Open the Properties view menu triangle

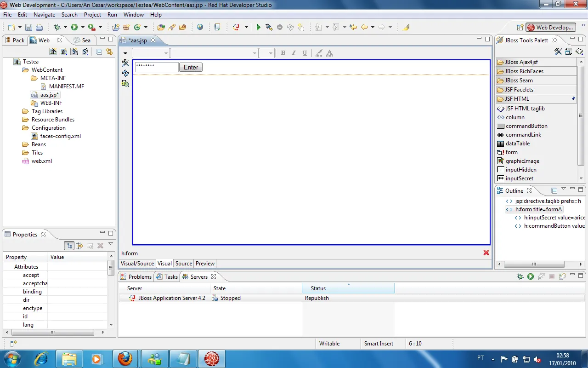(x=111, y=244)
